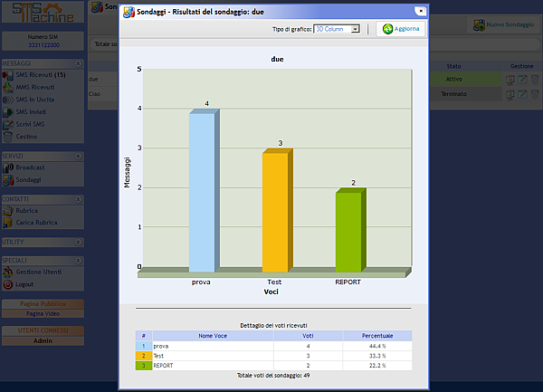Open Carica Rubrica
The image size is (543, 392).
coord(36,223)
